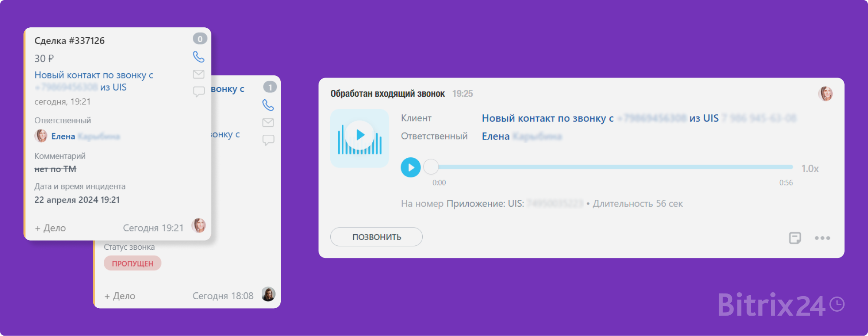Click the counter badge showing 0 on deal card
This screenshot has height=336, width=868.
click(200, 39)
